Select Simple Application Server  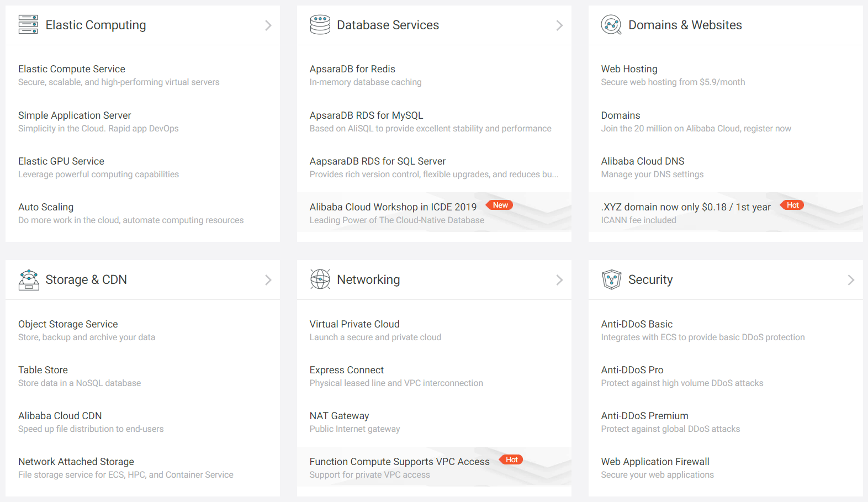tap(75, 115)
